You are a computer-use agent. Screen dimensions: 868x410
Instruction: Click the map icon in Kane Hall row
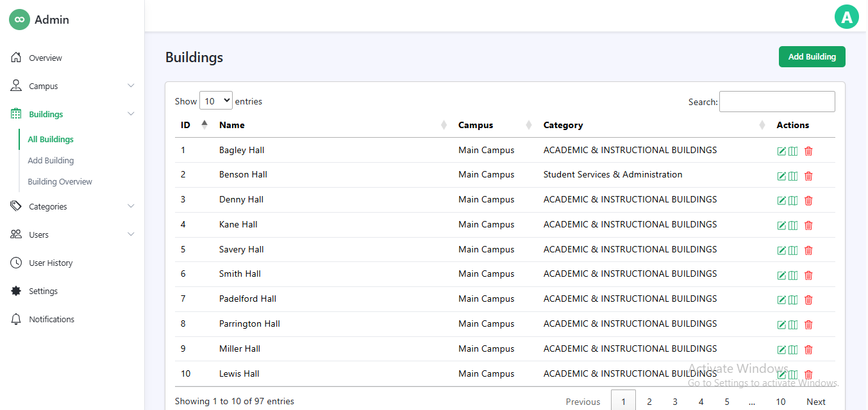pyautogui.click(x=793, y=225)
